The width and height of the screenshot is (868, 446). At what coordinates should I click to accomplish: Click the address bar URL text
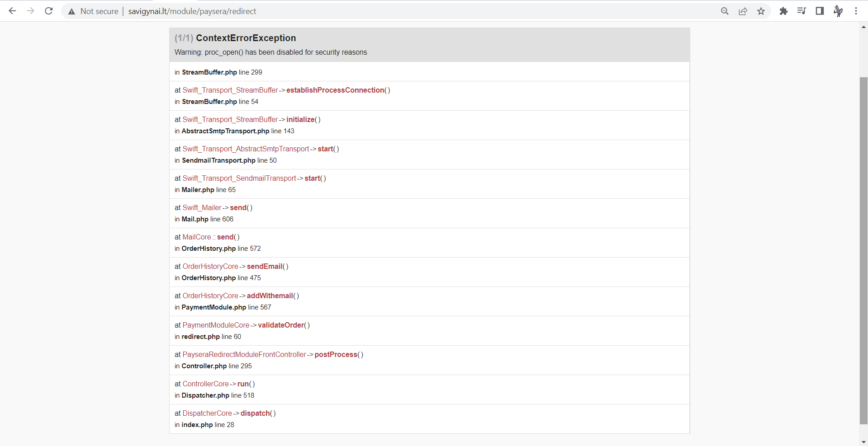point(192,11)
